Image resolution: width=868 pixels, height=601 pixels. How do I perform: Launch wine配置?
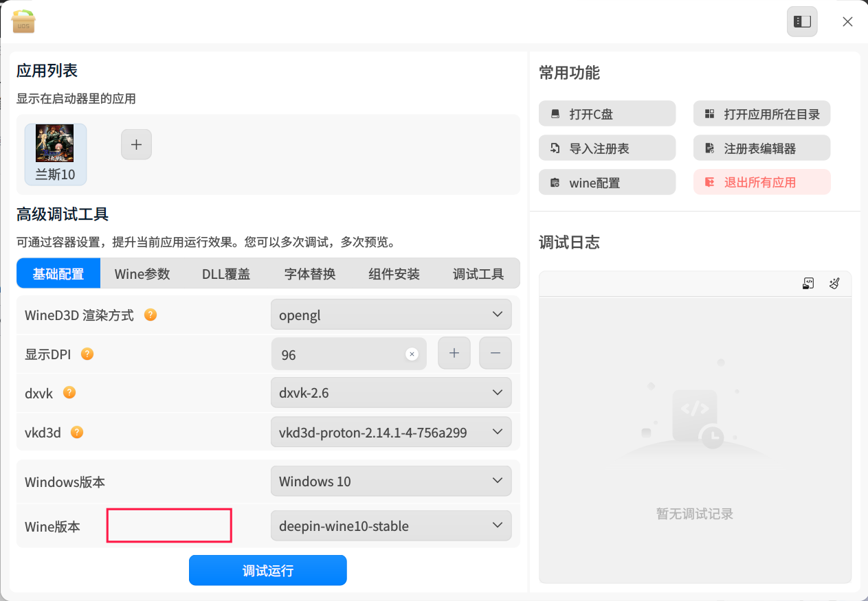tap(607, 182)
